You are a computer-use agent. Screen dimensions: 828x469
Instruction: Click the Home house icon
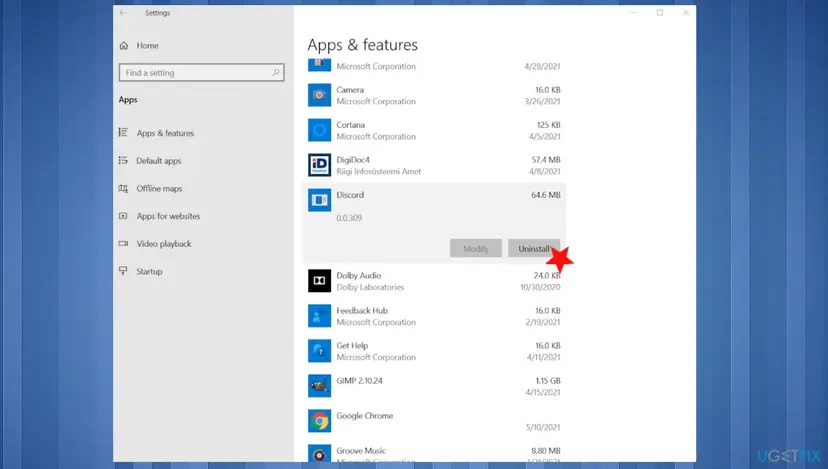coord(124,45)
